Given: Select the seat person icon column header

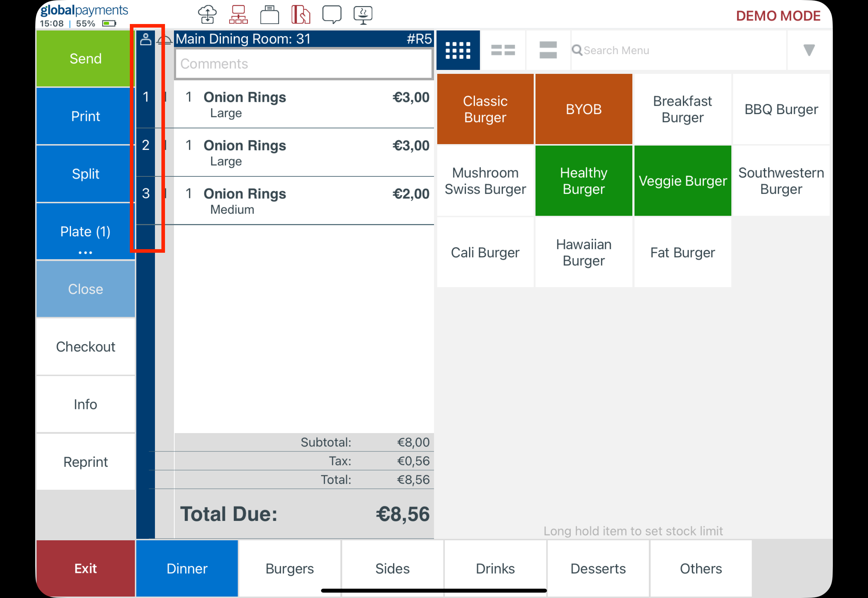Looking at the screenshot, I should [145, 39].
